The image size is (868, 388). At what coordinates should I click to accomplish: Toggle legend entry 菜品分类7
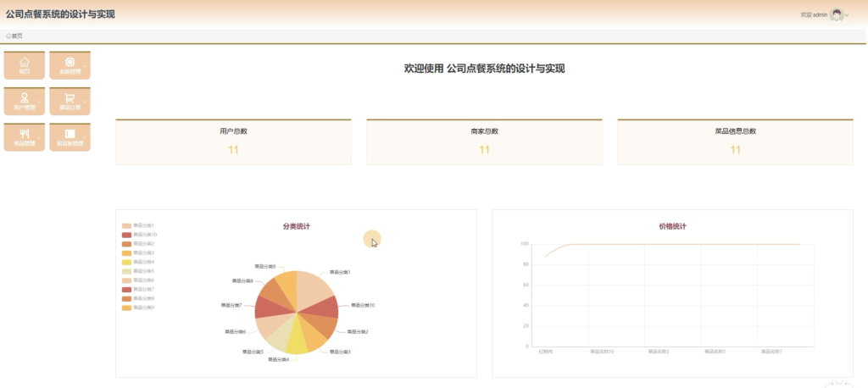tap(138, 290)
